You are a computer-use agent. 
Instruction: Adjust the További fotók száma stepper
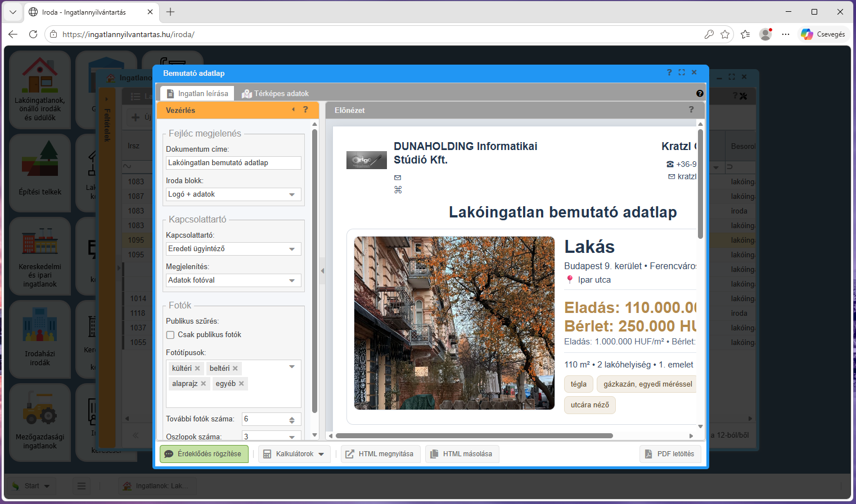coord(292,420)
